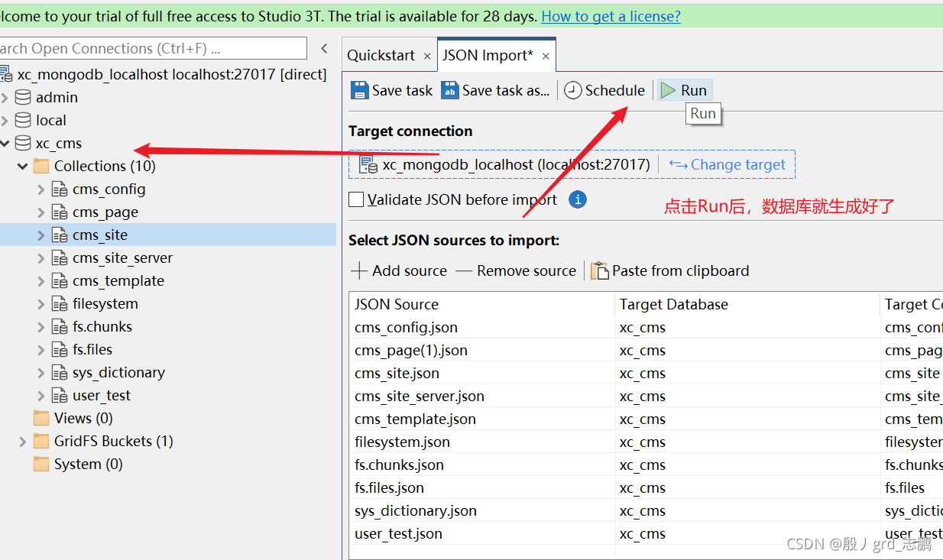
Task: Click the collapse sidebar chevron icon
Action: click(324, 48)
